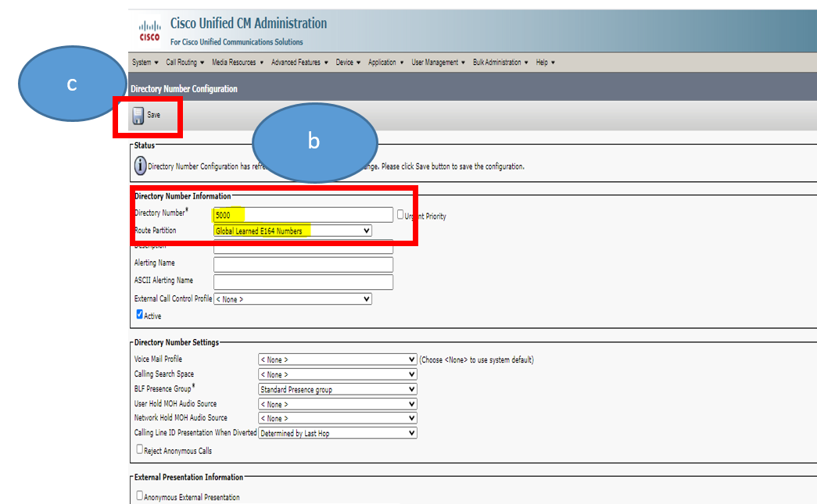This screenshot has width=817, height=504.
Task: Click the Directory Number Information label
Action: click(183, 196)
